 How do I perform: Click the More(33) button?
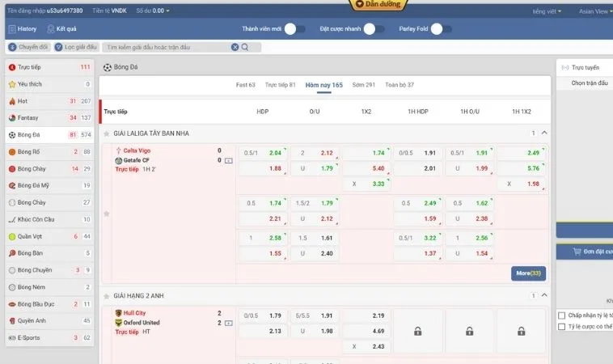[x=529, y=273]
